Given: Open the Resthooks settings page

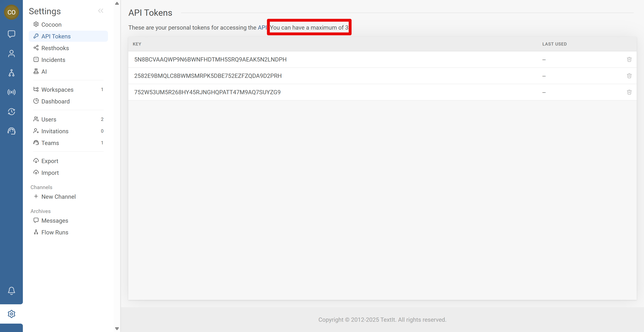Looking at the screenshot, I should click(x=55, y=48).
